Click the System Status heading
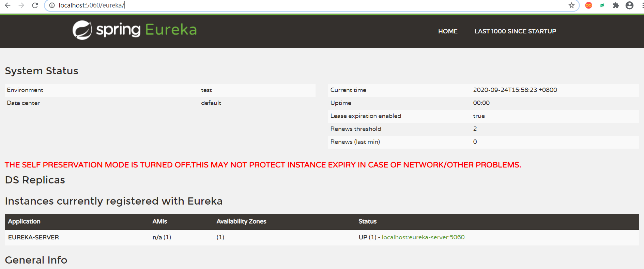The width and height of the screenshot is (644, 269). (42, 71)
